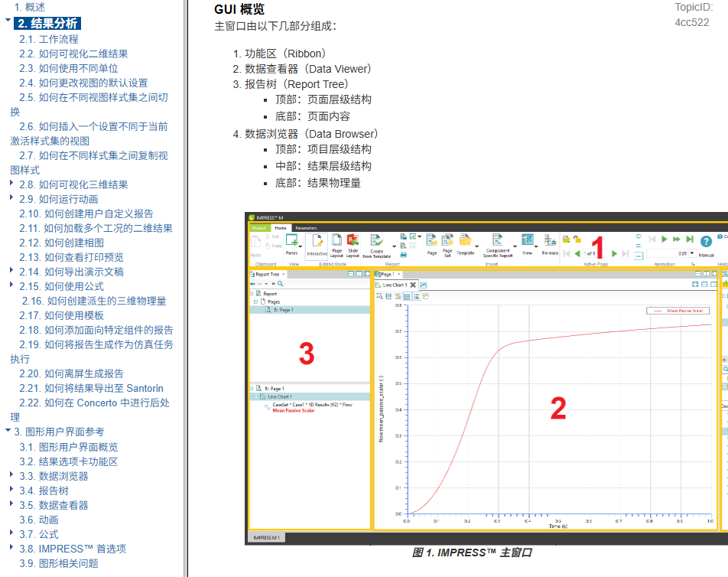Click the Project ribbon tab in the IMPRESS M figure
728x577 pixels.
259,228
